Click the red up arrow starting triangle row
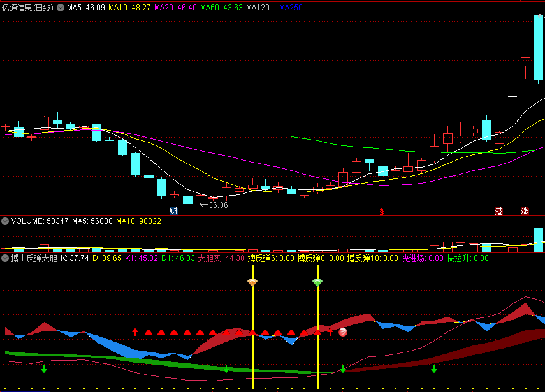This screenshot has height=392, width=545. click(135, 332)
